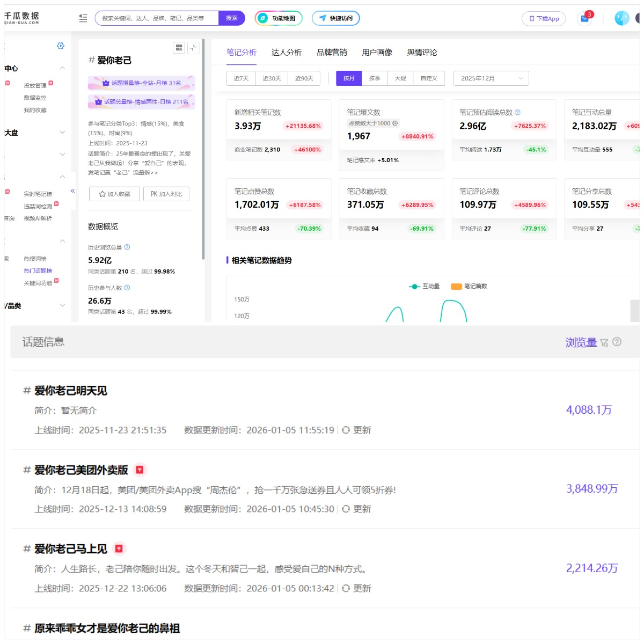Collapse the side menu with double-chevron arrow
This screenshot has width=644, height=644.
click(x=72, y=191)
